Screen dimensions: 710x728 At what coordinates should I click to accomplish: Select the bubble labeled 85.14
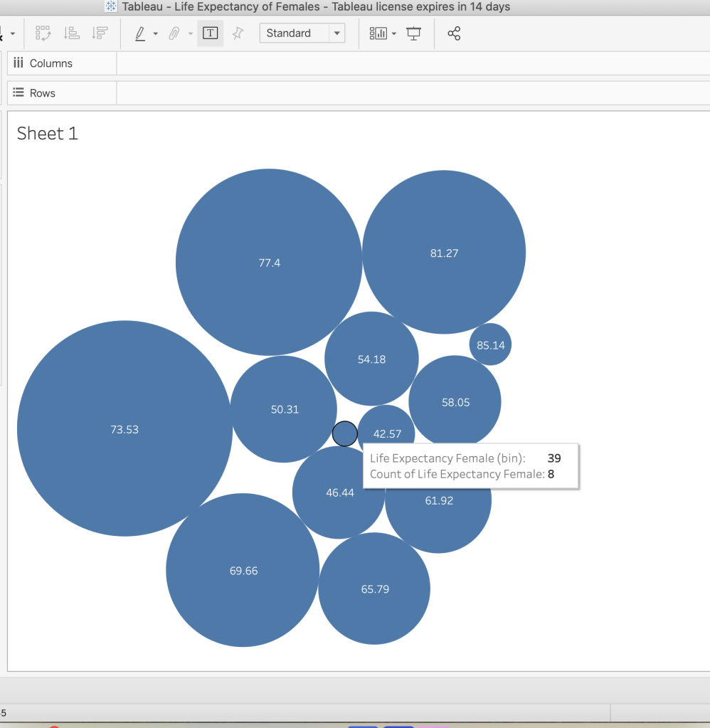pos(491,345)
